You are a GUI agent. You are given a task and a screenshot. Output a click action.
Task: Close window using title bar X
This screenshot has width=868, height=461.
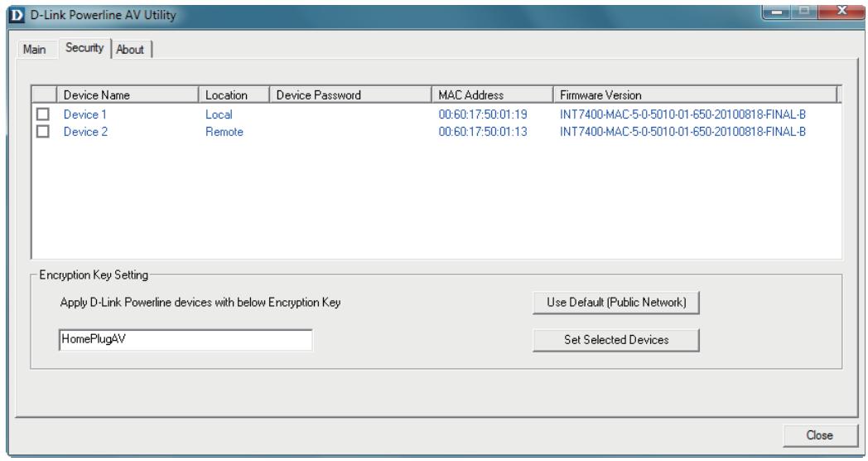pyautogui.click(x=841, y=12)
